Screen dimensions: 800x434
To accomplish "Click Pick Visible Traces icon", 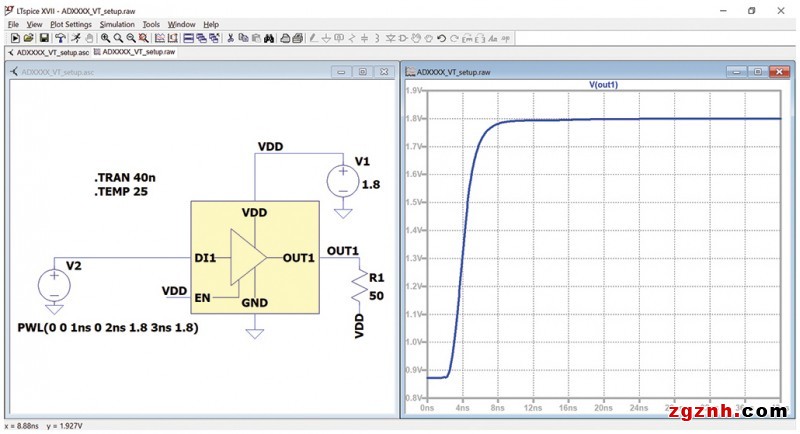I will coord(172,38).
